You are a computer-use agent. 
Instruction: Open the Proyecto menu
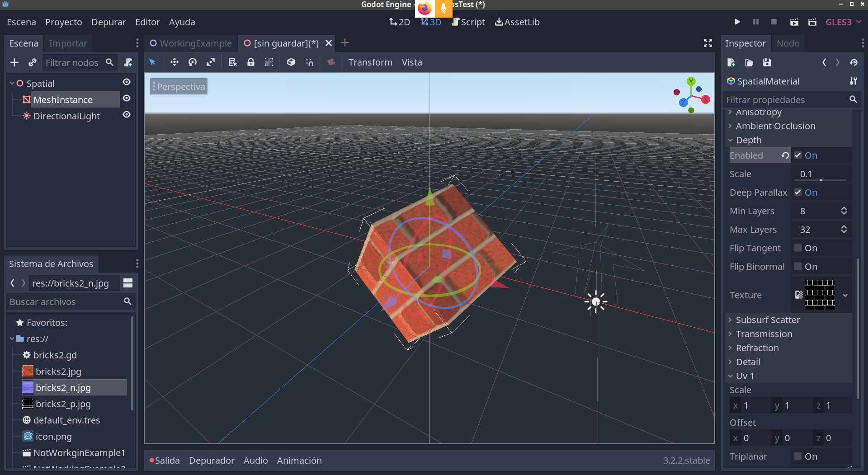pos(64,22)
